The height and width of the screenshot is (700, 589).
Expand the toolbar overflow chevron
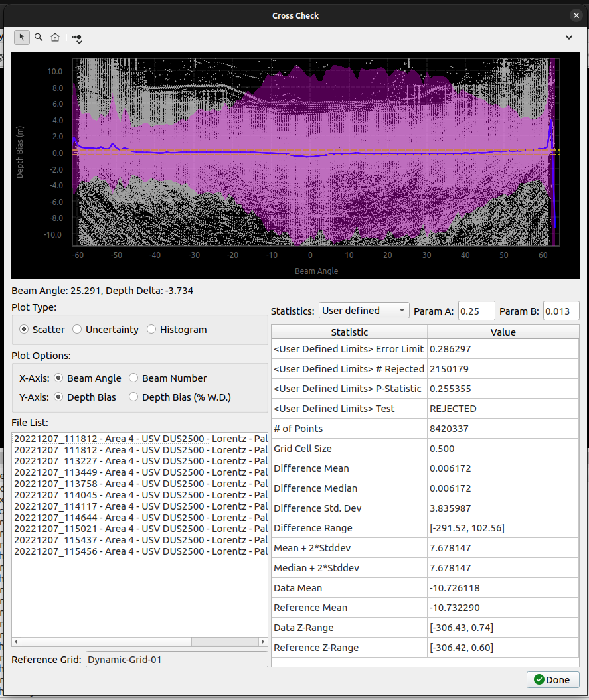click(569, 38)
